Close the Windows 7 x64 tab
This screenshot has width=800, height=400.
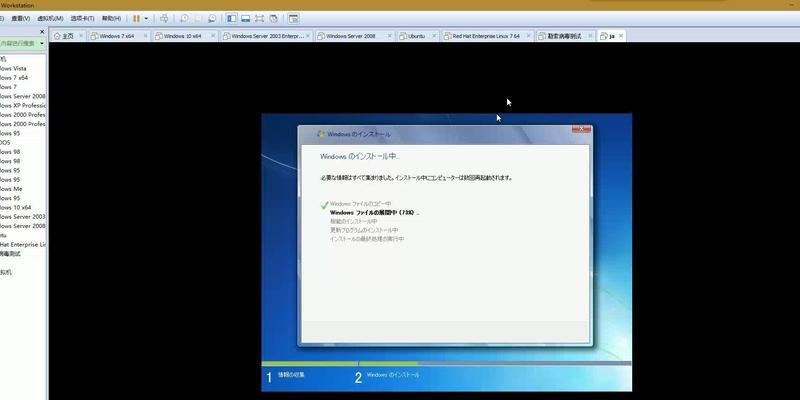tap(145, 36)
